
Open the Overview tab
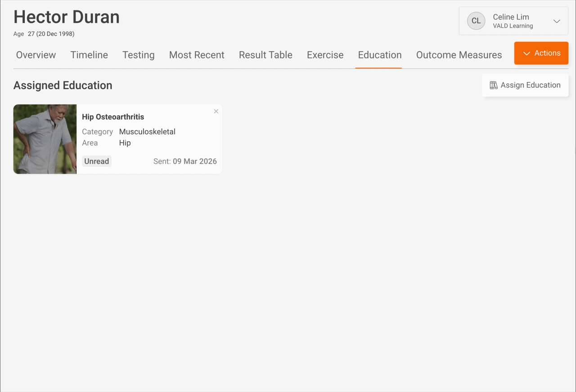pyautogui.click(x=36, y=55)
